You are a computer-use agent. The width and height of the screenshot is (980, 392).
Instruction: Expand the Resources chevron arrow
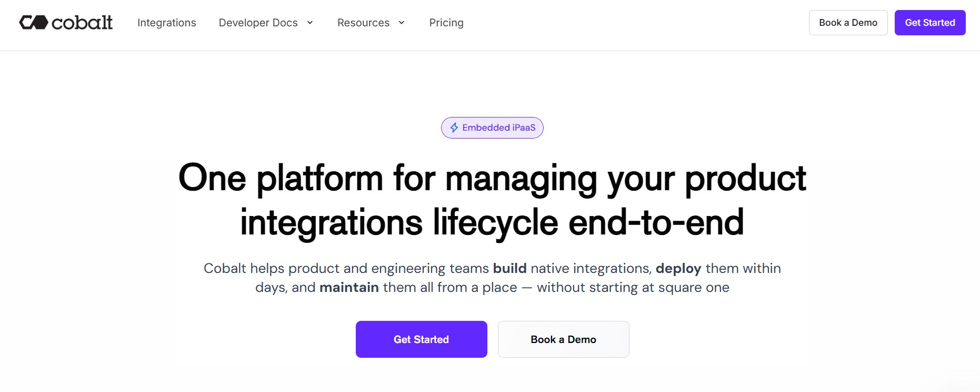tap(402, 23)
